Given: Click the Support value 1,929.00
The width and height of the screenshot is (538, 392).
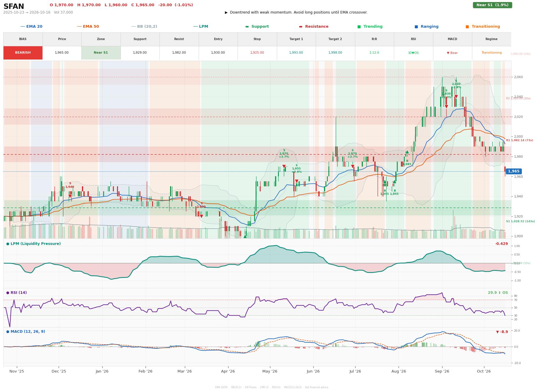Looking at the screenshot, I should (140, 53).
